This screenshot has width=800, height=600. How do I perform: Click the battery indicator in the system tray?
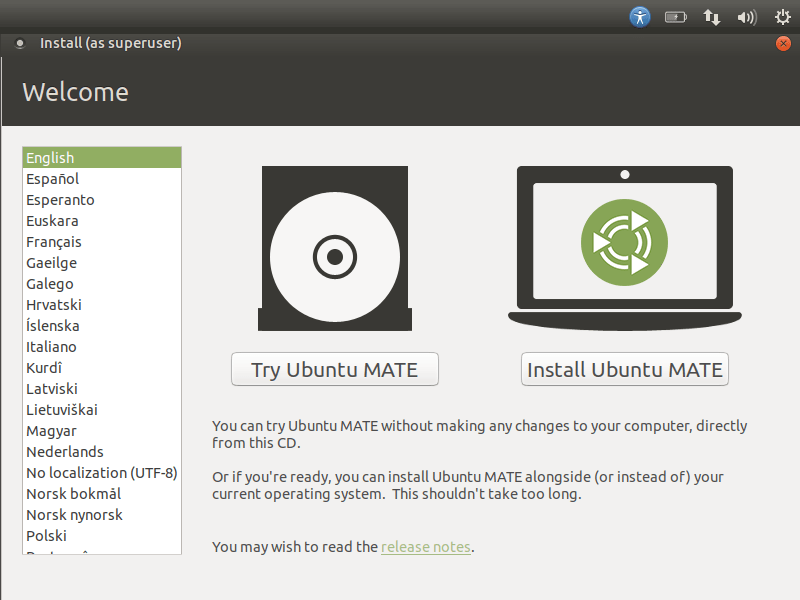pyautogui.click(x=675, y=16)
